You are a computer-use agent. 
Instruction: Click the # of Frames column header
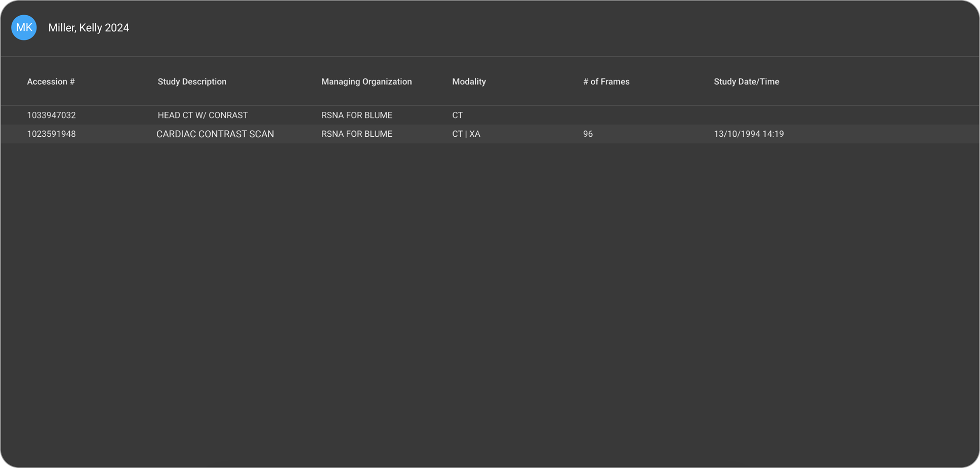point(606,82)
